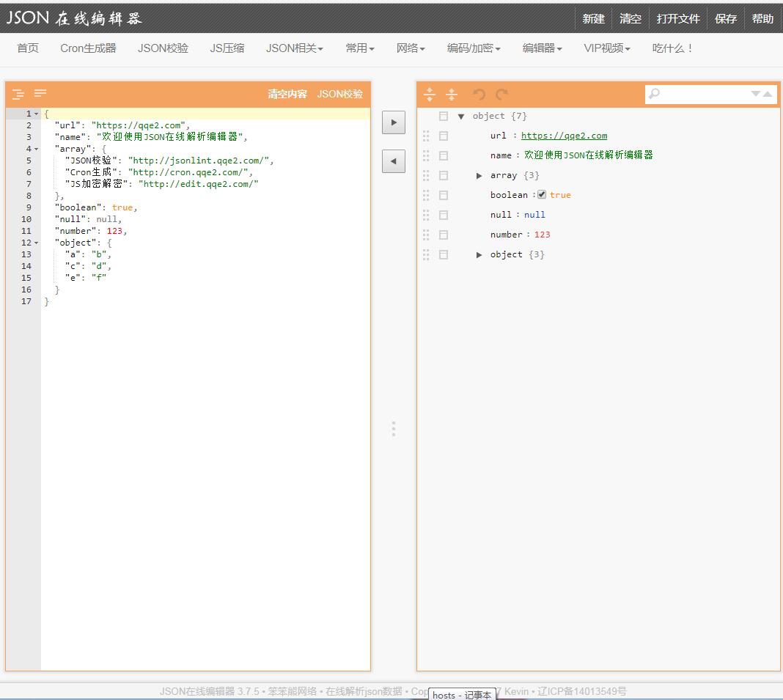Click the redo arrow in tree toolbar
Screen dimensions: 783x700
(501, 94)
